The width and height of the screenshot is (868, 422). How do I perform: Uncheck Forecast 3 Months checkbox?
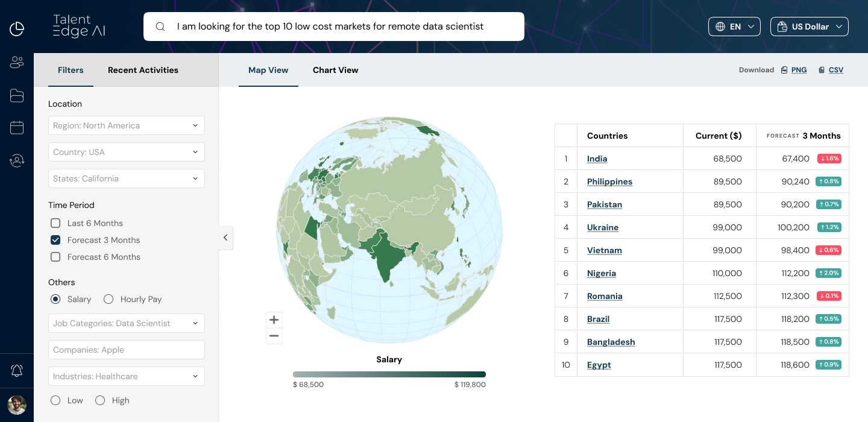click(x=55, y=240)
